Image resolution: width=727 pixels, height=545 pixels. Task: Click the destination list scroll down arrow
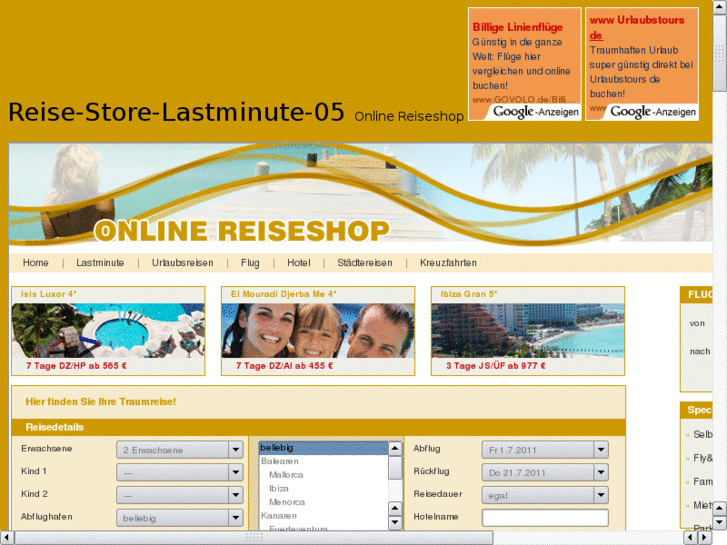pyautogui.click(x=395, y=522)
